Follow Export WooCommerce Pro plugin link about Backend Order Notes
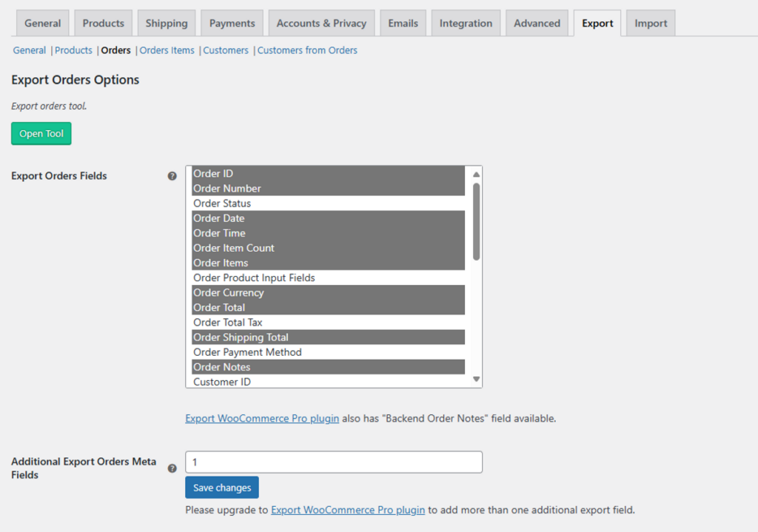 coord(262,419)
